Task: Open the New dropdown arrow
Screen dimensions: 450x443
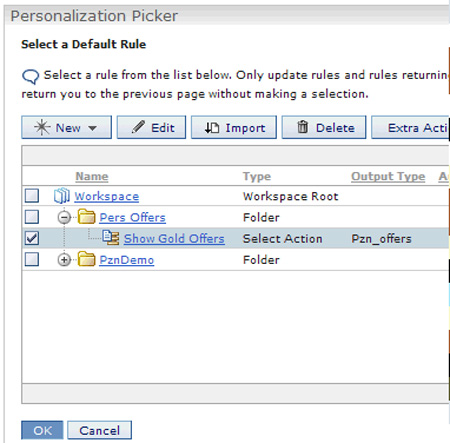Action: [93, 128]
